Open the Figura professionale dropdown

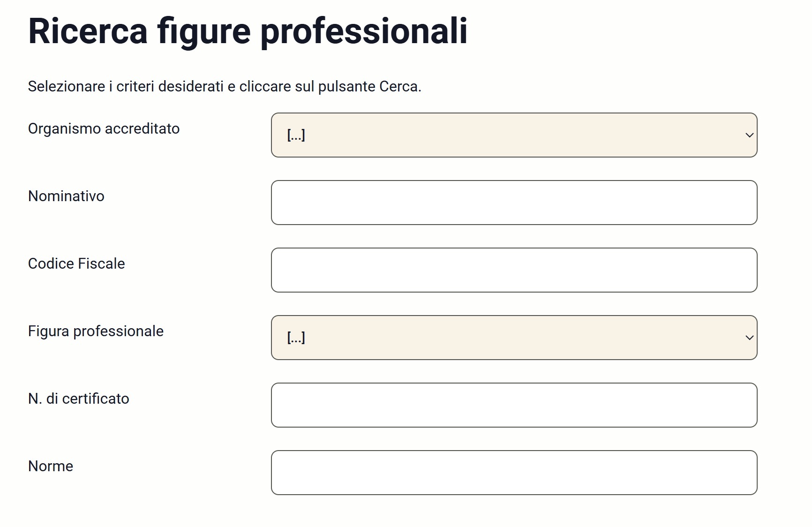coord(513,338)
